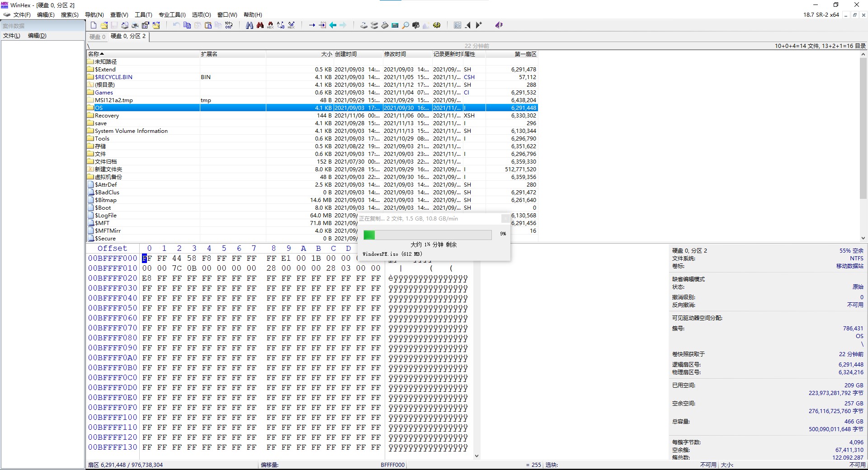Select the OS folder row
Screen dimensions: 868x470
312,108
